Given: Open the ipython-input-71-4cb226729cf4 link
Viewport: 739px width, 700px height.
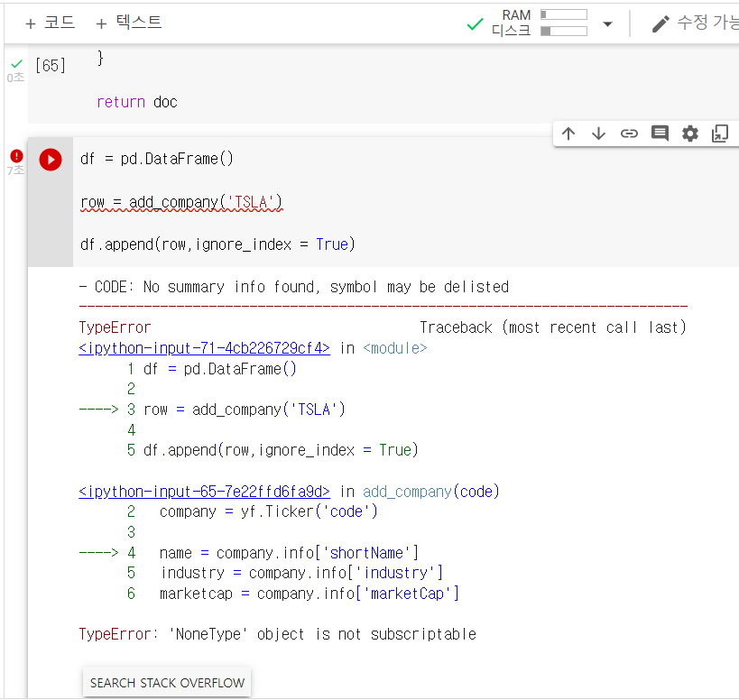Looking at the screenshot, I should tap(204, 348).
